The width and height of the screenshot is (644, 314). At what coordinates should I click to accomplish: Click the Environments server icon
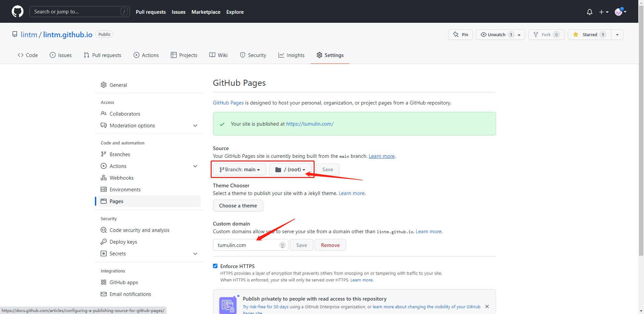pos(104,189)
